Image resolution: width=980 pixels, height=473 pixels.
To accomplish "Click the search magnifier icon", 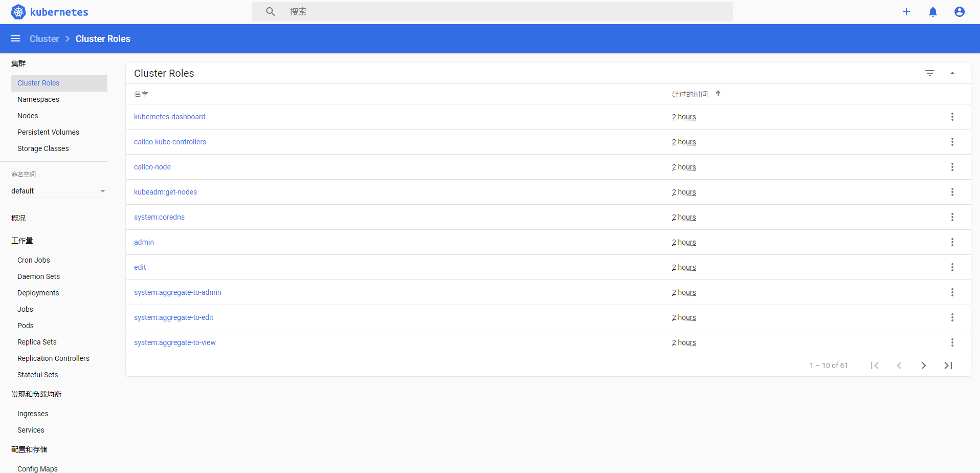I will [271, 11].
